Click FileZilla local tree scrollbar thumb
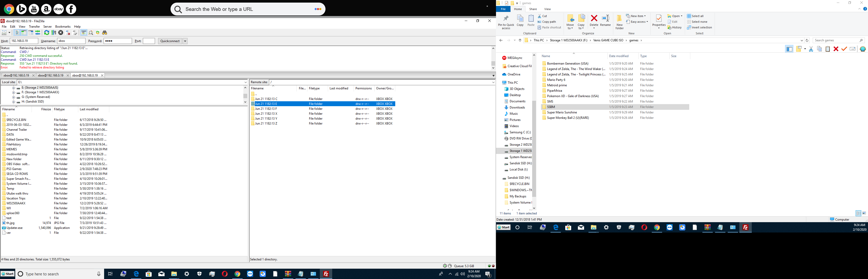The height and width of the screenshot is (279, 868). (x=245, y=96)
